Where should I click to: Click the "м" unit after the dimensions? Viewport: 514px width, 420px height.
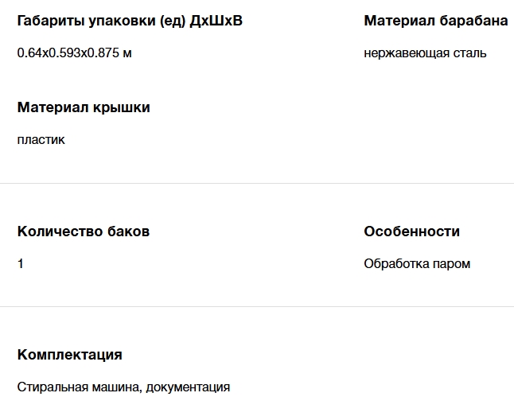(x=127, y=53)
